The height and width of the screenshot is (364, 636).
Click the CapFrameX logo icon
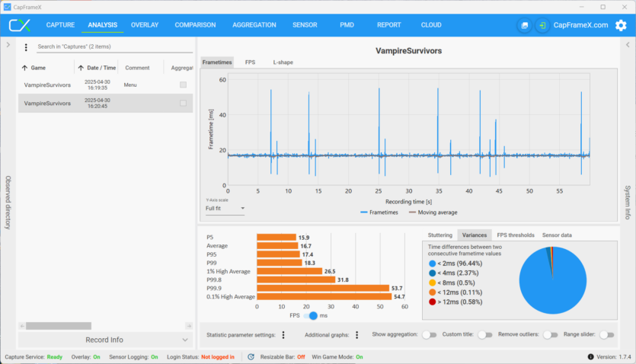click(20, 25)
